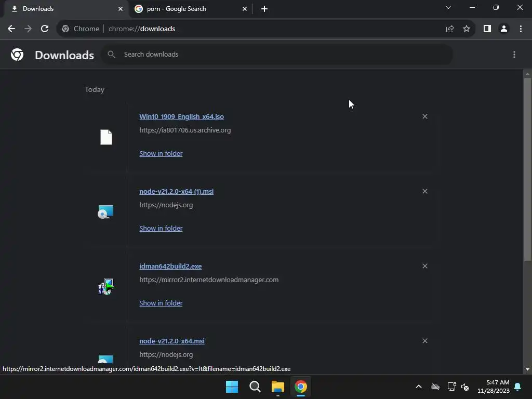Click the Chrome site info chip
The width and height of the screenshot is (532, 399).
pos(81,29)
